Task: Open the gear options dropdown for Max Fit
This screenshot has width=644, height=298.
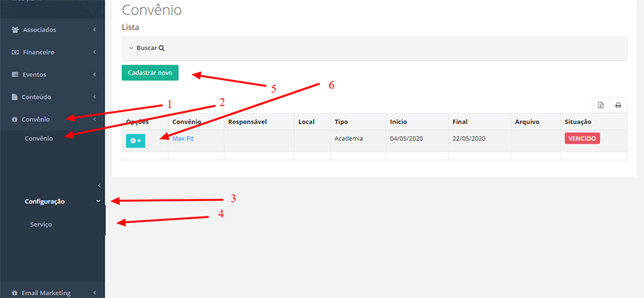Action: [135, 141]
